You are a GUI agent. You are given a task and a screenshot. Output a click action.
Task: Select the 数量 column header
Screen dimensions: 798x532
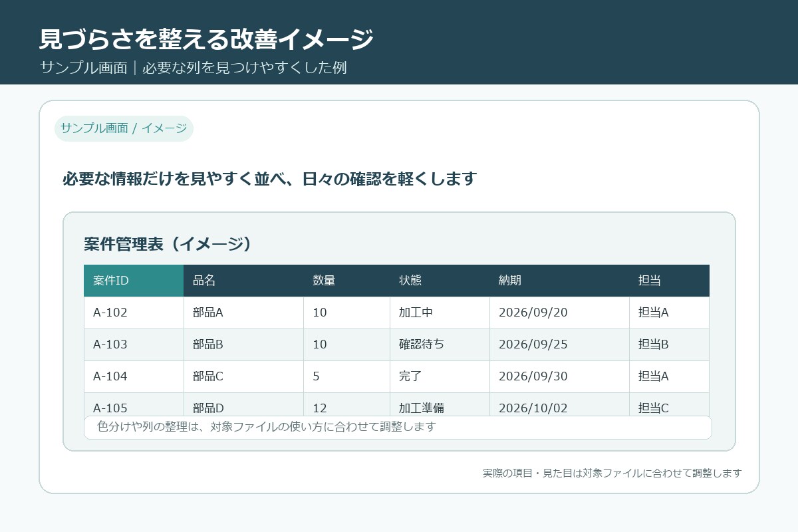coord(346,281)
